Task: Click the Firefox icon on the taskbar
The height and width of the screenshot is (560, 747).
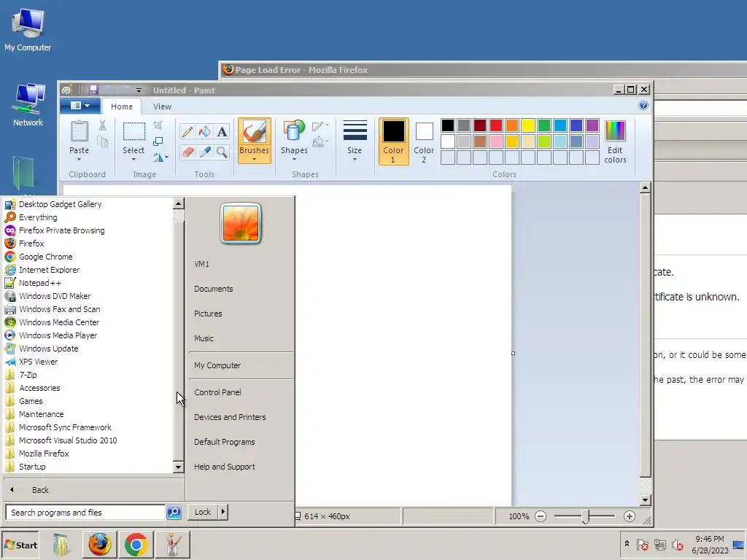Action: coord(99,545)
